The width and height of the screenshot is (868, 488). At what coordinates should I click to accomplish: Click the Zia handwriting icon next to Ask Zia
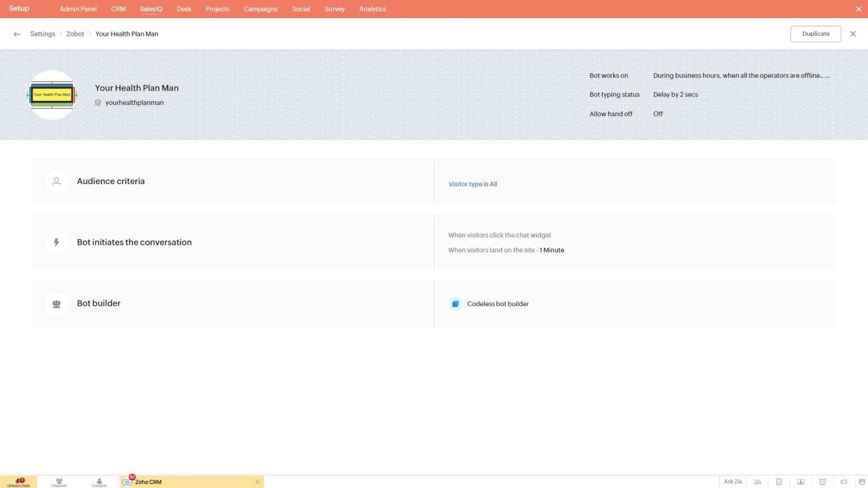[x=757, y=482]
